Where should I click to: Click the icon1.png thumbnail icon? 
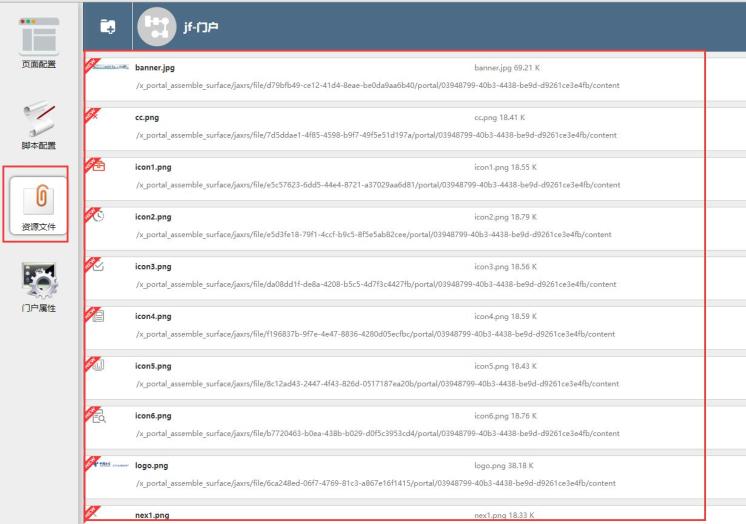[99, 167]
